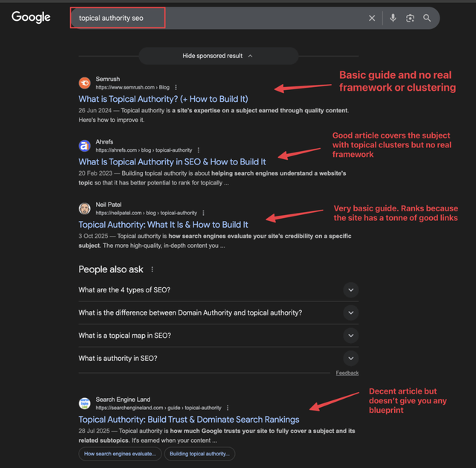Open three-dot menu for Neil Patel result
Viewport: 476px width, 468px height.
pos(203,213)
